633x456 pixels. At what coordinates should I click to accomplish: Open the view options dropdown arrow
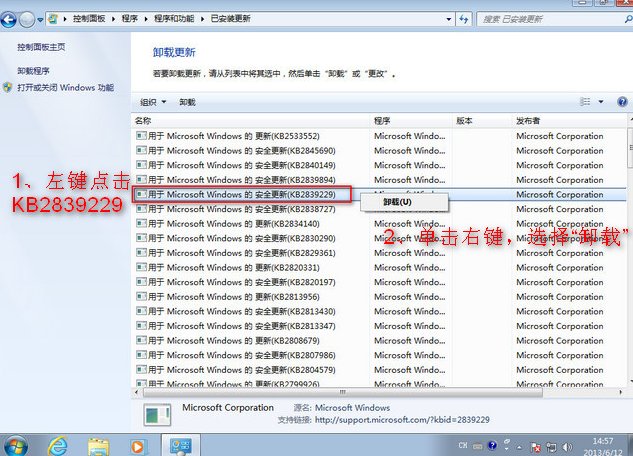point(601,101)
